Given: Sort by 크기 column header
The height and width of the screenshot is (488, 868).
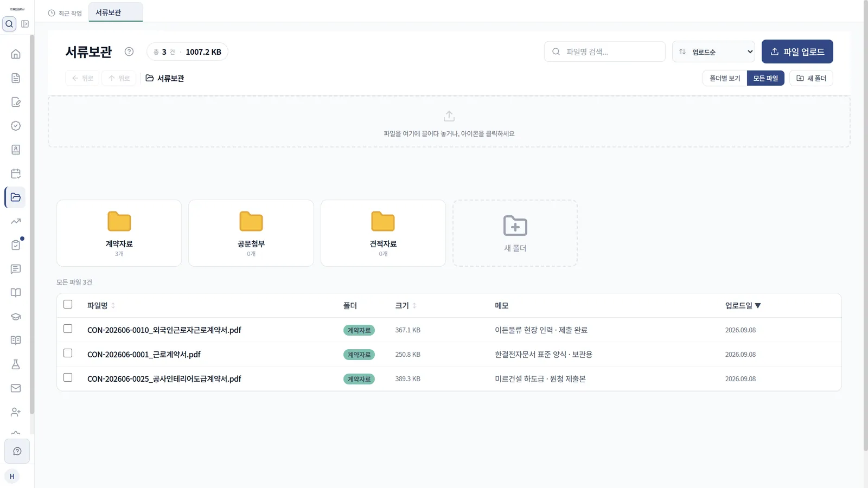Looking at the screenshot, I should (x=405, y=306).
